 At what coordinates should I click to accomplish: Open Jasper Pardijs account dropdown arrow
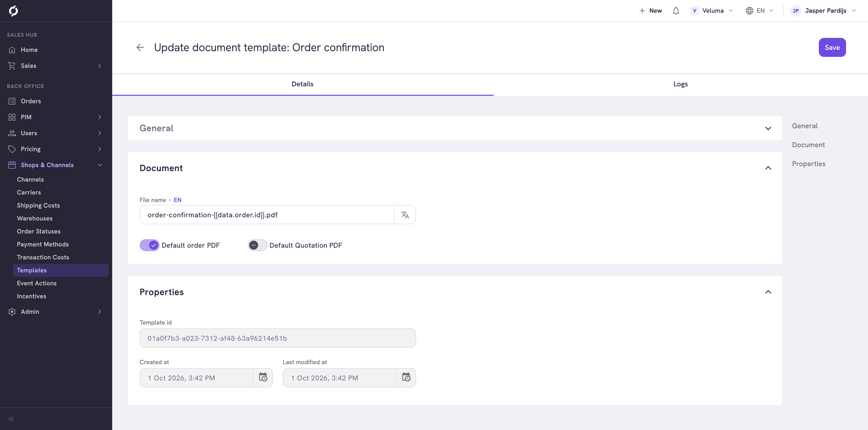[x=854, y=10]
